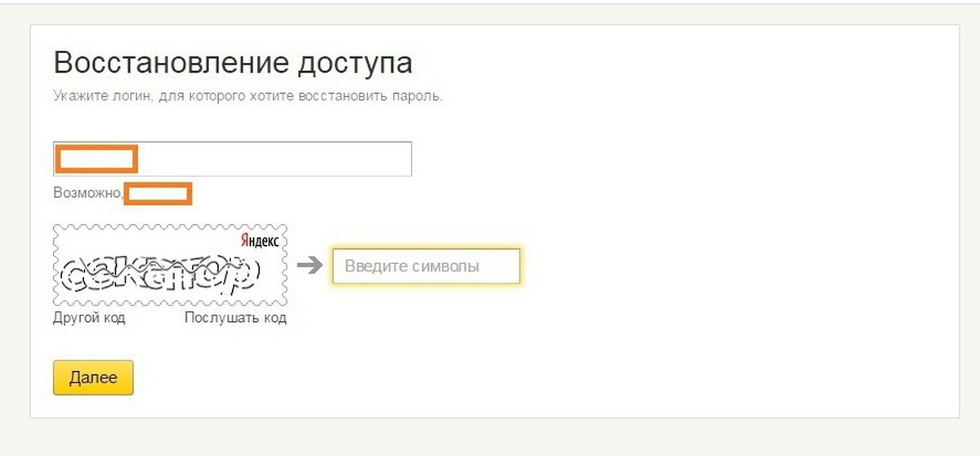Viewport: 980px width, 456px height.
Task: Click the "Восстановление доступа" heading
Action: tap(233, 63)
